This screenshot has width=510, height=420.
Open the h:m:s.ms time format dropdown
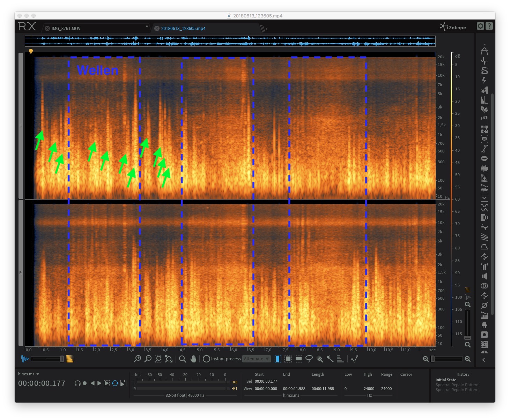point(29,374)
